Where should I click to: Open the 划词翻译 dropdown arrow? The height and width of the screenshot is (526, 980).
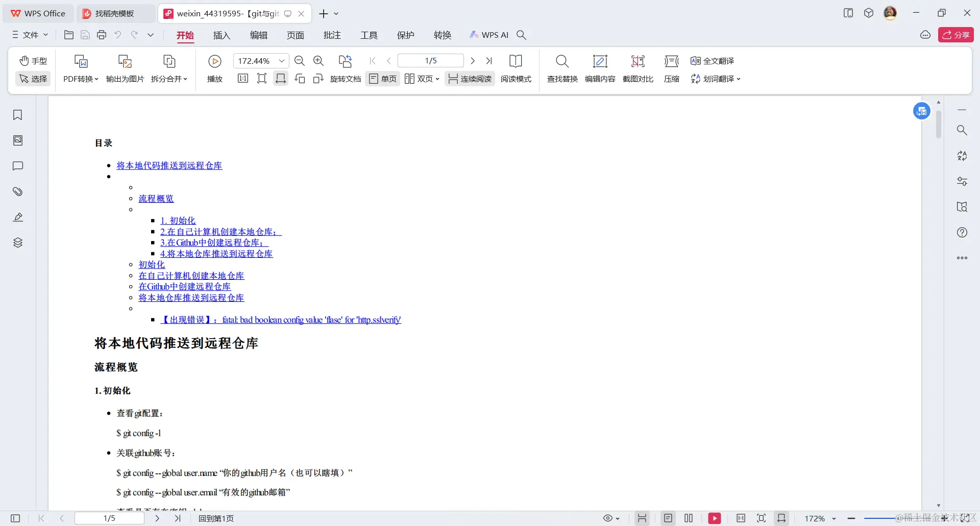pyautogui.click(x=740, y=79)
